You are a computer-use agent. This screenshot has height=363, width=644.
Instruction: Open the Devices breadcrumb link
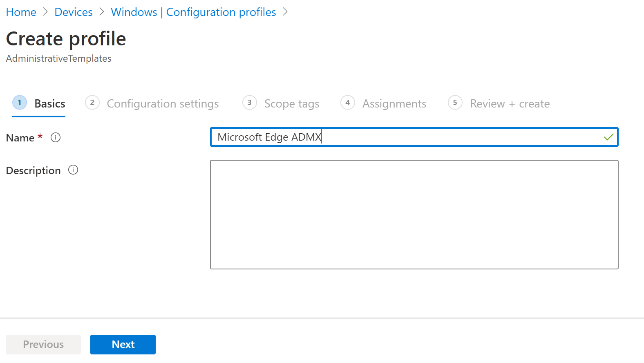pyautogui.click(x=74, y=12)
